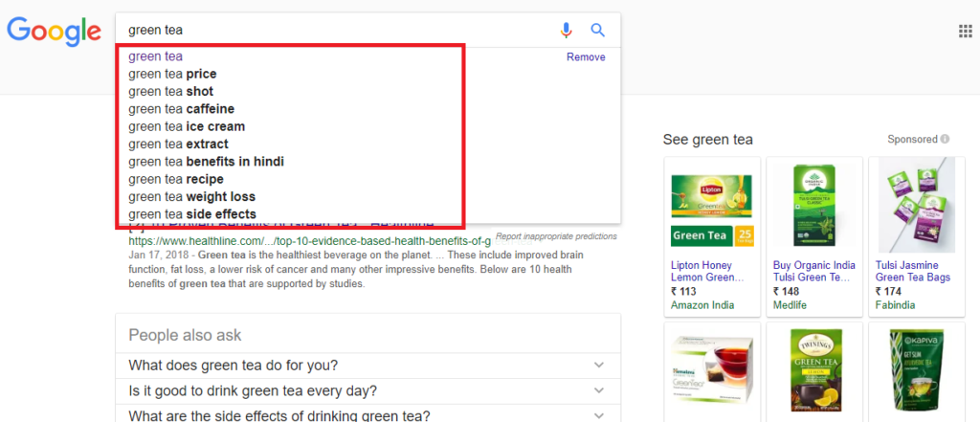
Task: Open Buy Organic India Tulsi Green Tea link
Action: click(814, 272)
